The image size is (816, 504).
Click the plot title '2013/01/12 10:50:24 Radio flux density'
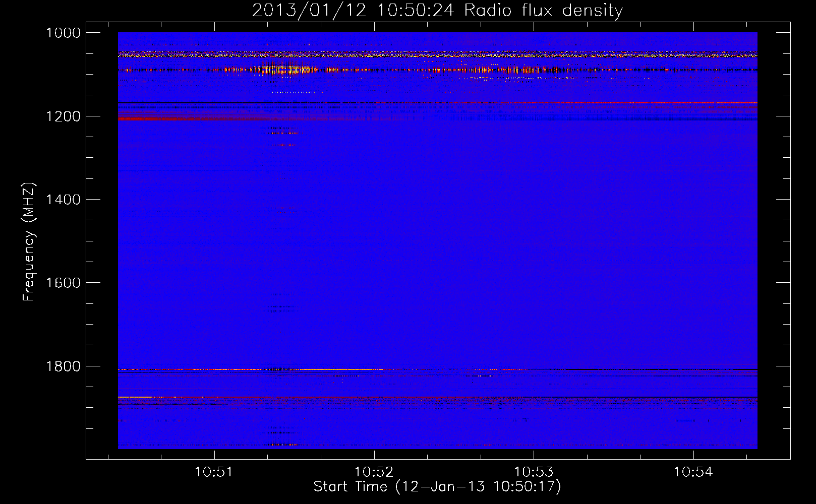pyautogui.click(x=437, y=11)
